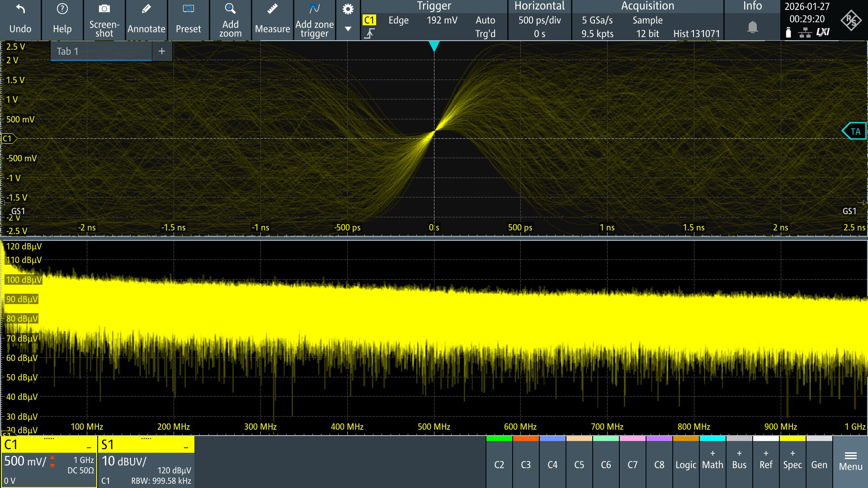Click the Undo arrow icon
Image resolution: width=868 pixels, height=488 pixels.
tap(20, 9)
